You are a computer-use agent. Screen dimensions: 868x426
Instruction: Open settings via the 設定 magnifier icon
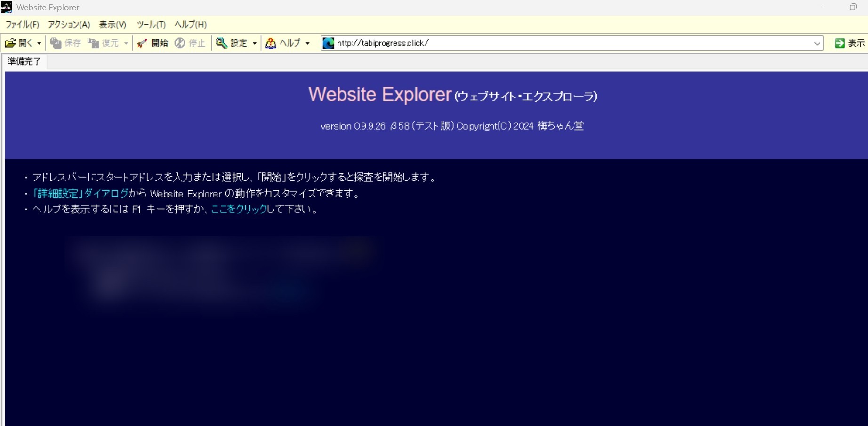click(x=221, y=43)
